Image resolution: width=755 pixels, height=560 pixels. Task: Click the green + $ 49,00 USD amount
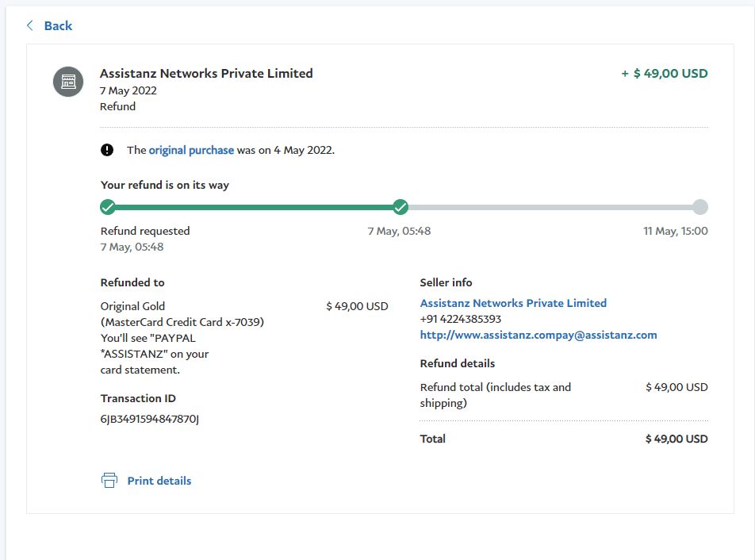tap(665, 74)
